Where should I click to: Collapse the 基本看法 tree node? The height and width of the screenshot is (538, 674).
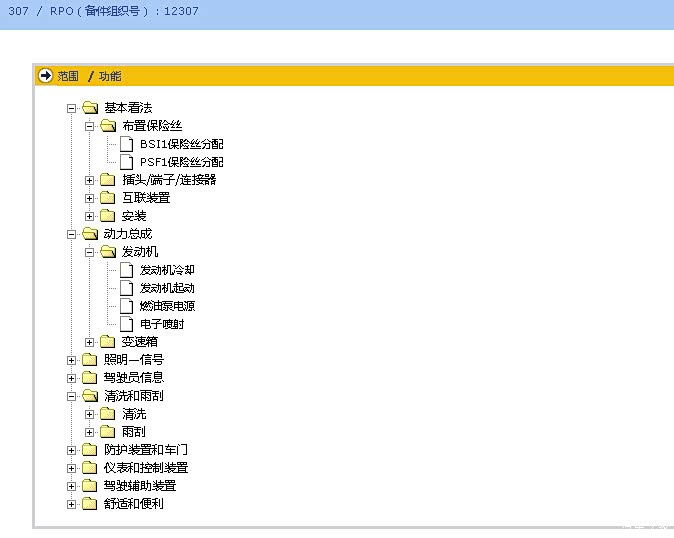(71, 108)
